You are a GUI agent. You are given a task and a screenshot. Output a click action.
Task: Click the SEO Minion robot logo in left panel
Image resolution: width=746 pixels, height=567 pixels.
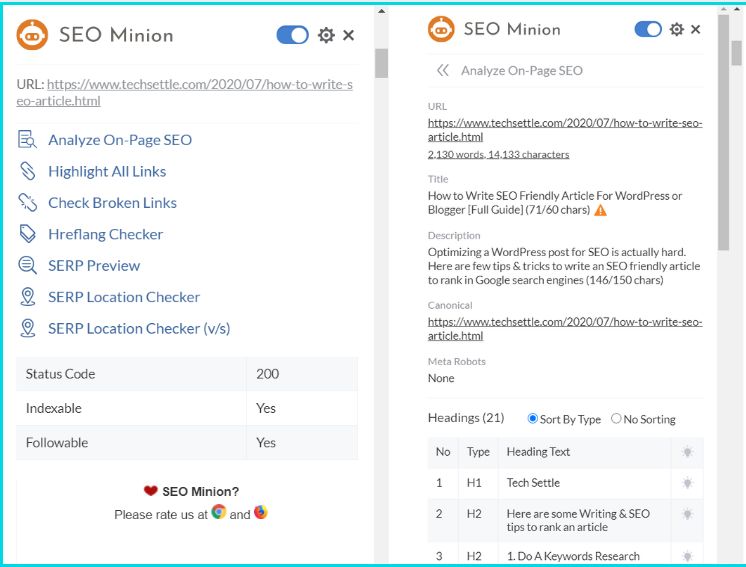(32, 35)
